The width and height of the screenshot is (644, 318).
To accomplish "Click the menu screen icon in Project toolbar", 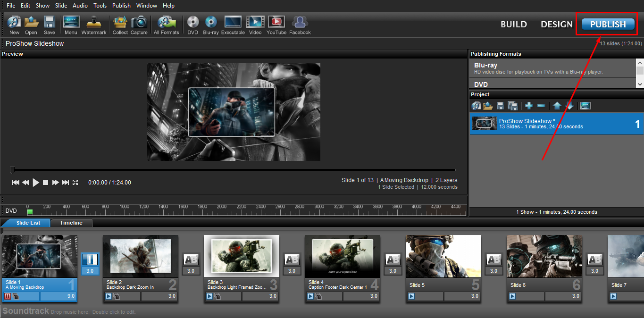I will [x=585, y=106].
